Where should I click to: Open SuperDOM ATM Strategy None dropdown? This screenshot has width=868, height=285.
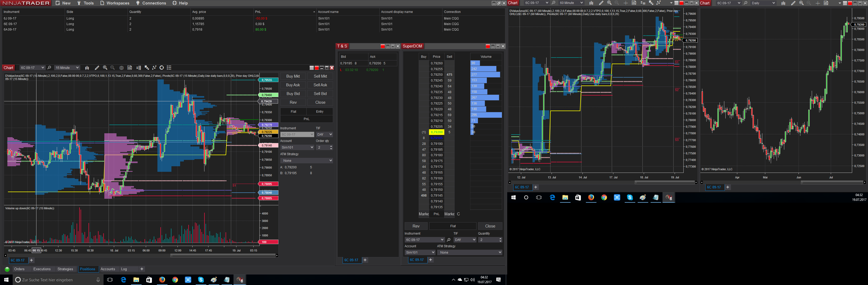tap(470, 252)
